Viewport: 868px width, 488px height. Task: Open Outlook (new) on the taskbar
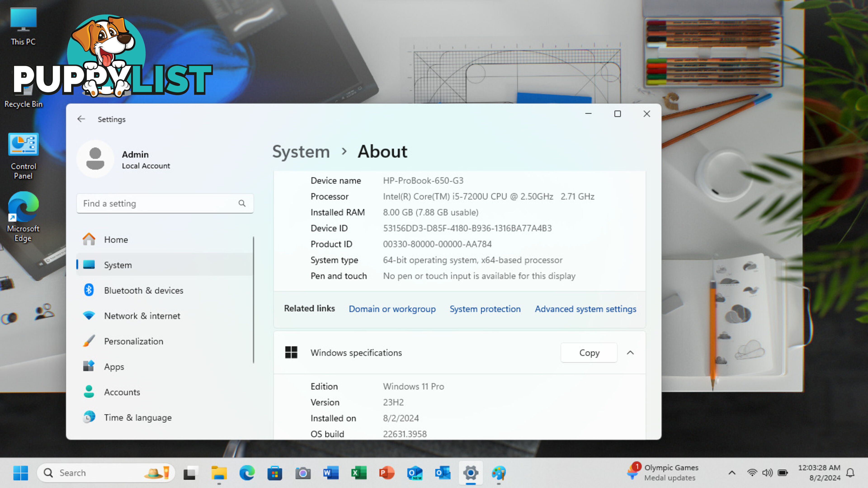[x=415, y=473]
